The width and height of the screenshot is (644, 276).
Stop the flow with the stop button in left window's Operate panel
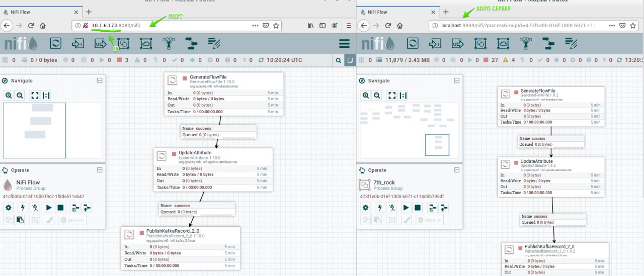click(60, 207)
